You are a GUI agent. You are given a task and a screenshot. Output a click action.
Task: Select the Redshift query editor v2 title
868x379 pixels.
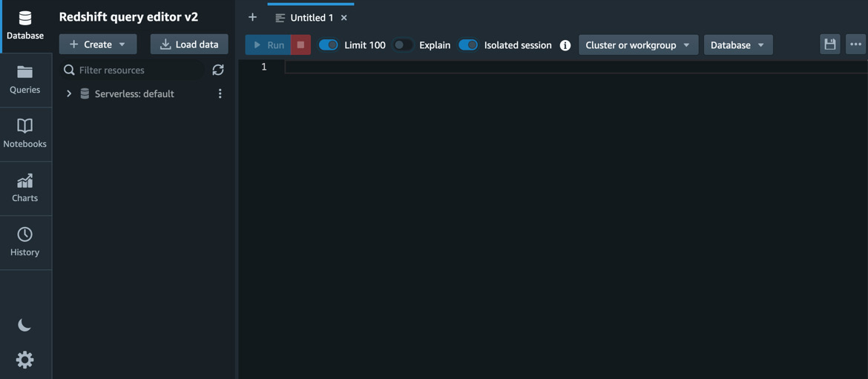128,16
